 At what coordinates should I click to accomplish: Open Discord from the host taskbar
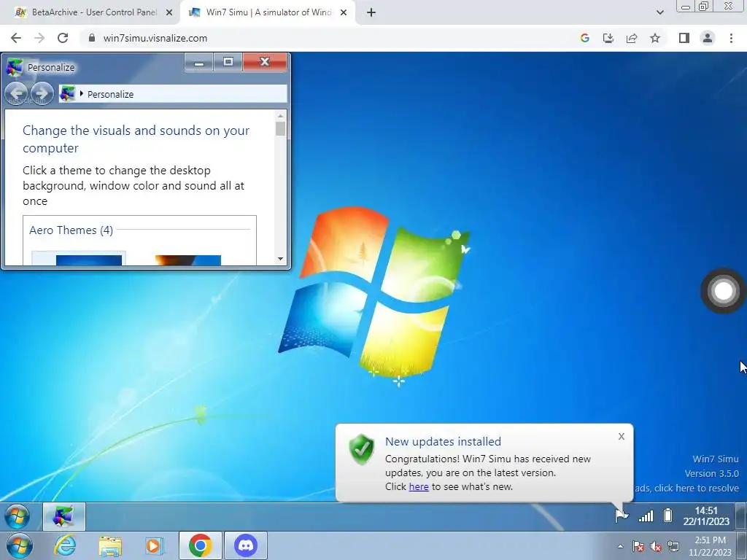246,545
